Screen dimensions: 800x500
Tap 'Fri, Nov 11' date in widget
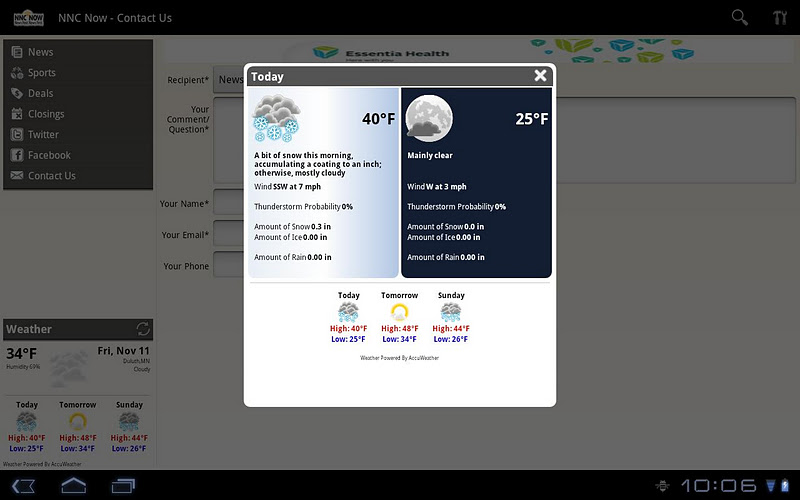click(123, 351)
